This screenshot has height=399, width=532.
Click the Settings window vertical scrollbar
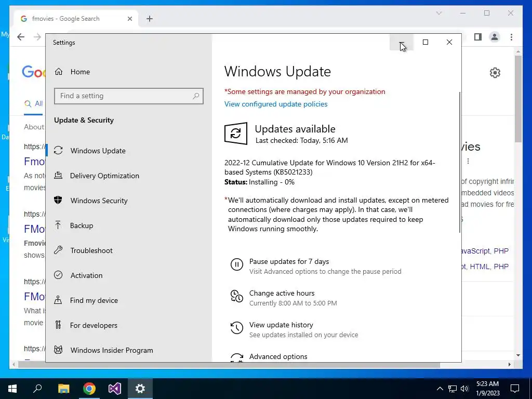[460, 162]
